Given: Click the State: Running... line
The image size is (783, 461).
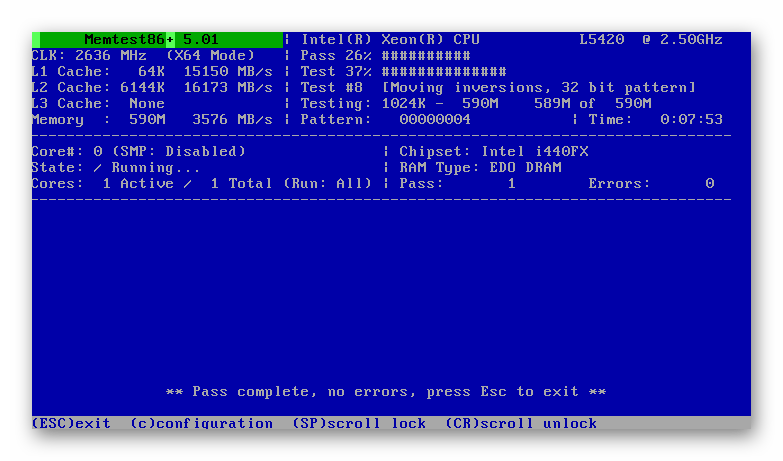Looking at the screenshot, I should pos(116,167).
